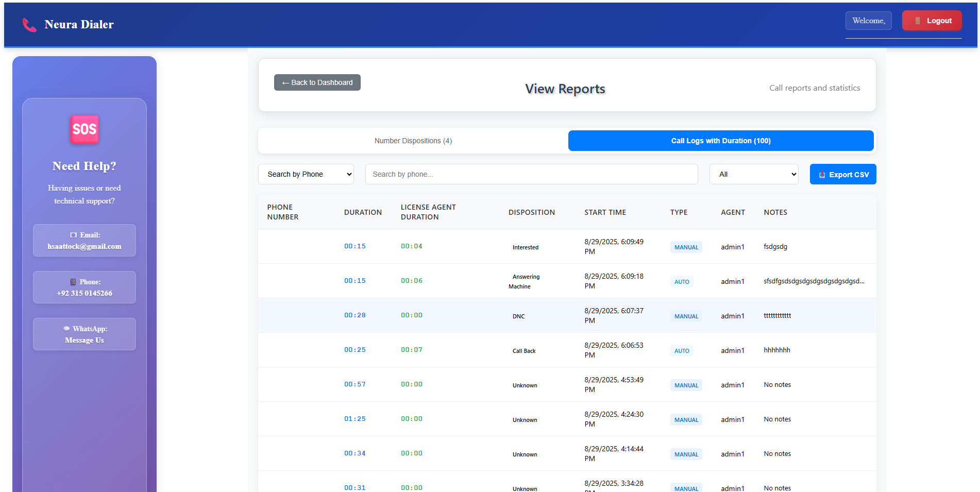Viewport: 980px width, 492px height.
Task: Click the phone icon in support card
Action: (73, 282)
